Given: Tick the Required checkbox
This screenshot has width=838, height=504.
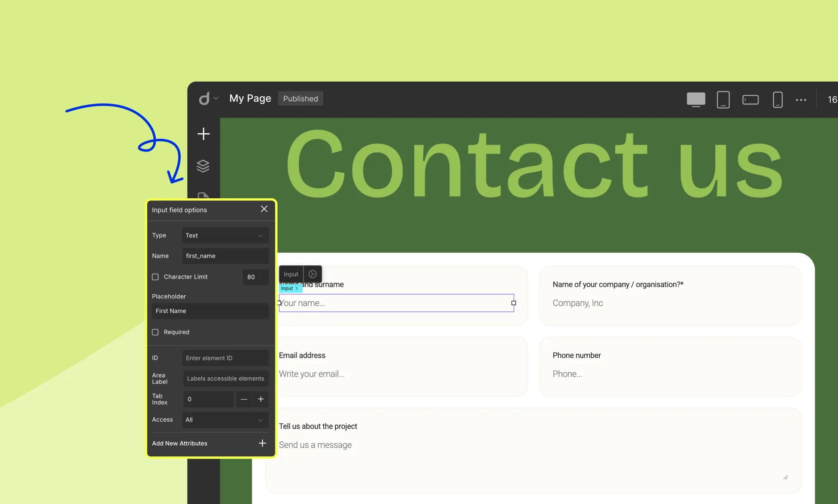Looking at the screenshot, I should [155, 332].
